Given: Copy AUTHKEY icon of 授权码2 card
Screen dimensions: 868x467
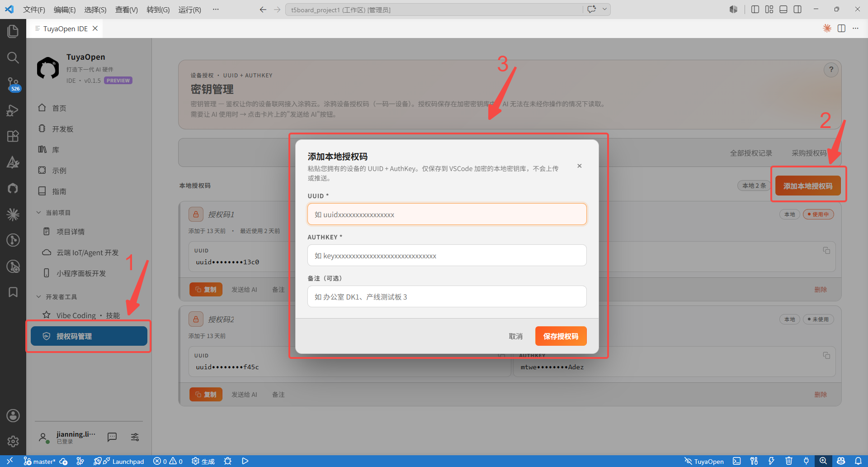Looking at the screenshot, I should (x=826, y=356).
